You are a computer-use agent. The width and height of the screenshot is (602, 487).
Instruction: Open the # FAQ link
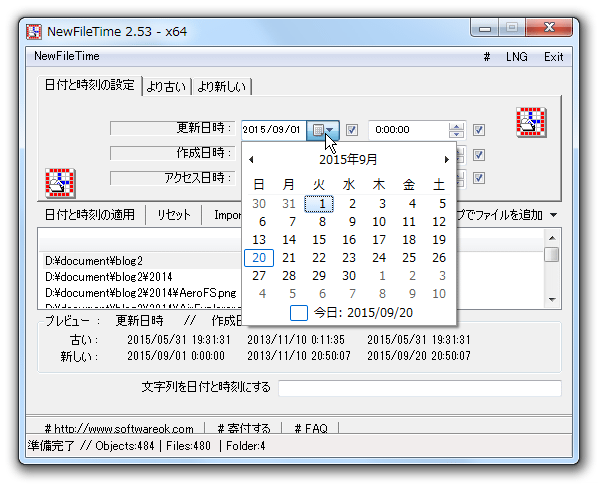pos(311,428)
